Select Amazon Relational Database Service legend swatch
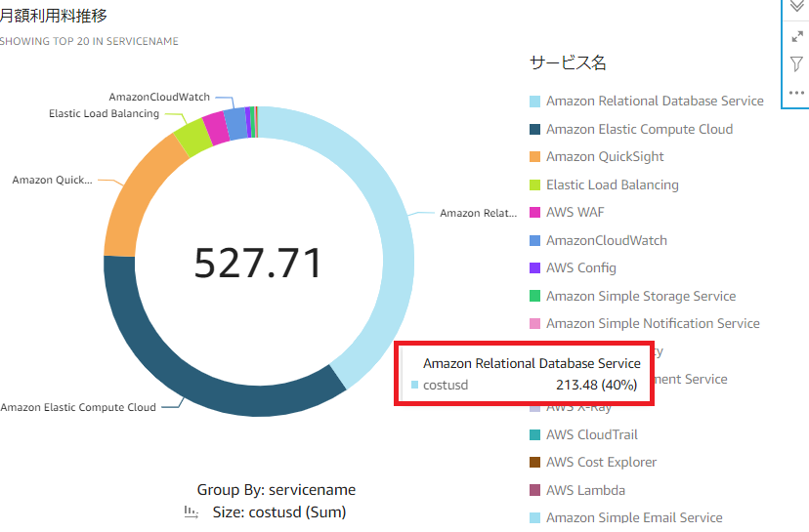The height and width of the screenshot is (532, 809). 535,102
